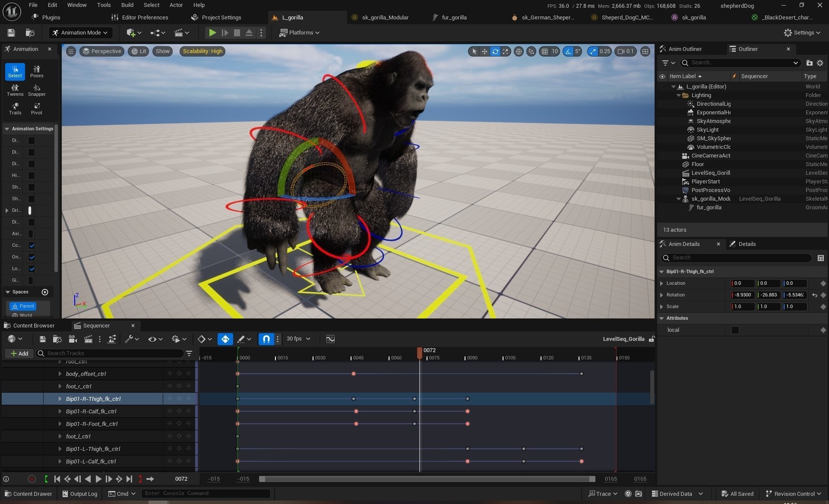The height and width of the screenshot is (504, 829).
Task: Open the Animation Mode dropdown
Action: (80, 33)
